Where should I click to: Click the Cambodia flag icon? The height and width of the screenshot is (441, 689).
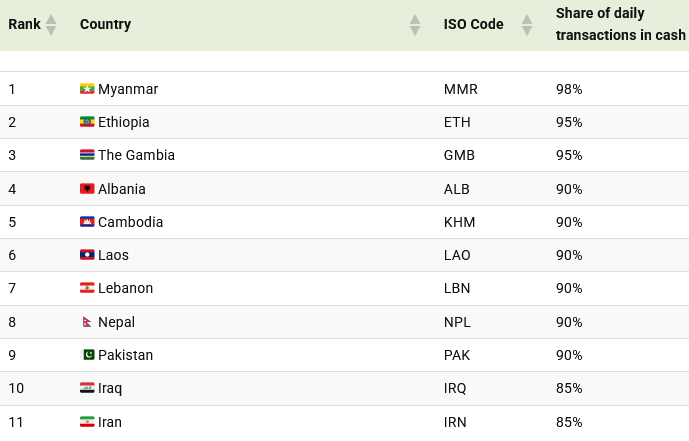(87, 222)
